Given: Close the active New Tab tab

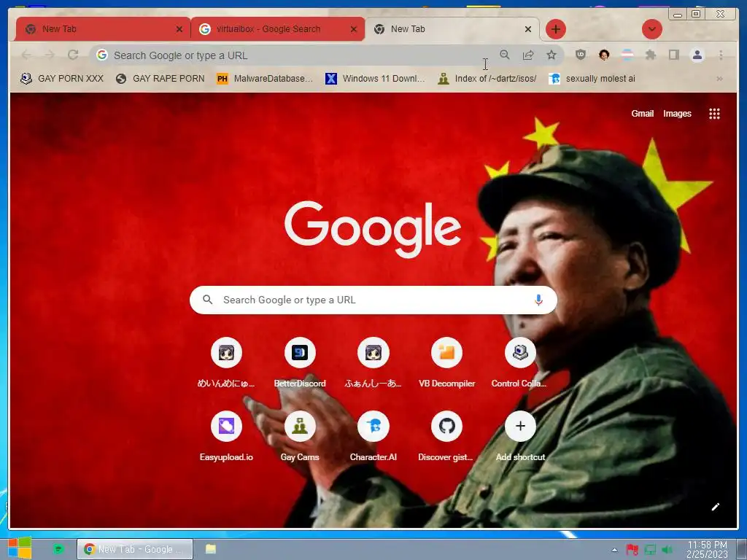Looking at the screenshot, I should [x=528, y=29].
